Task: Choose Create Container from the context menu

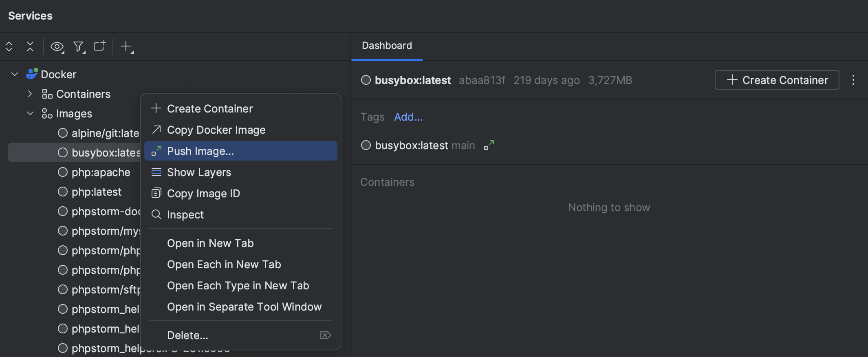Action: pyautogui.click(x=241, y=108)
